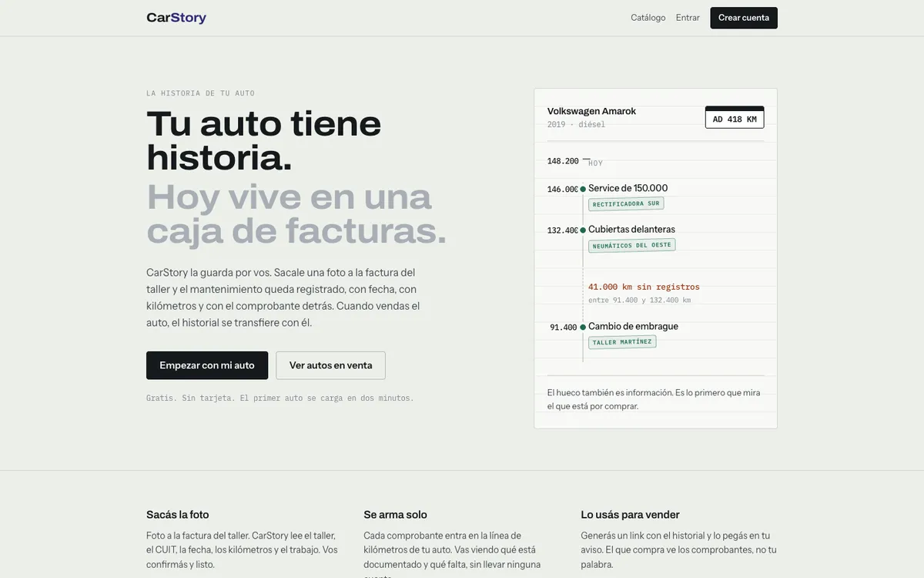This screenshot has height=578, width=924.
Task: Click El hueco también es información caption
Action: [x=654, y=399]
